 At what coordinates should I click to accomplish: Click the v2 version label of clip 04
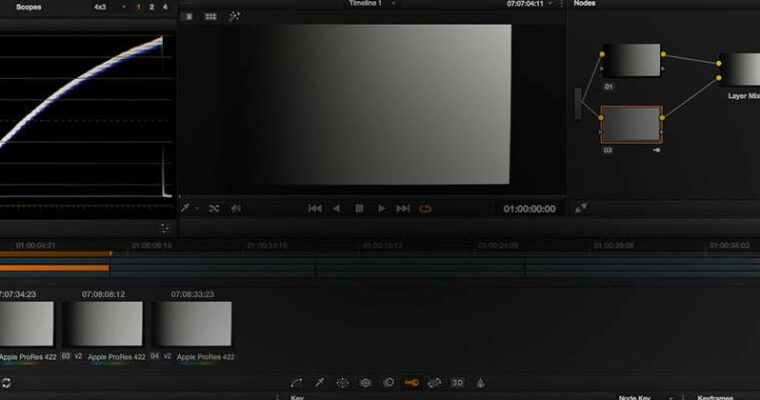[x=167, y=356]
